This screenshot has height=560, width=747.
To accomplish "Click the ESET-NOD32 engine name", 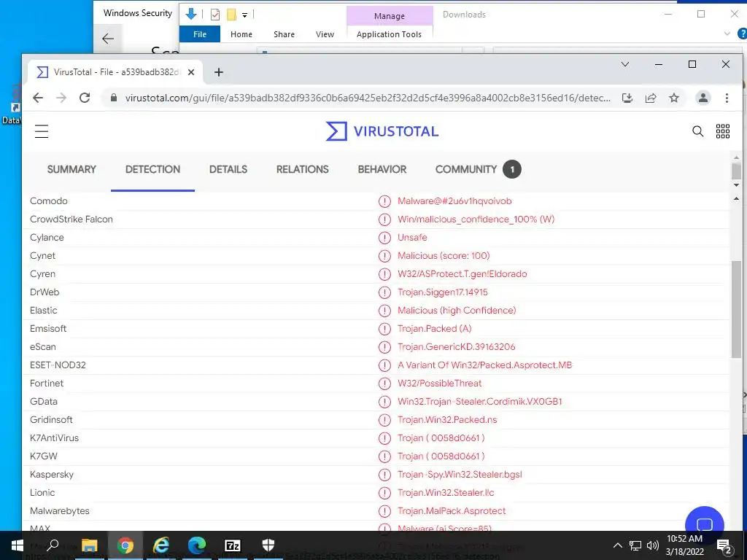I will [58, 365].
